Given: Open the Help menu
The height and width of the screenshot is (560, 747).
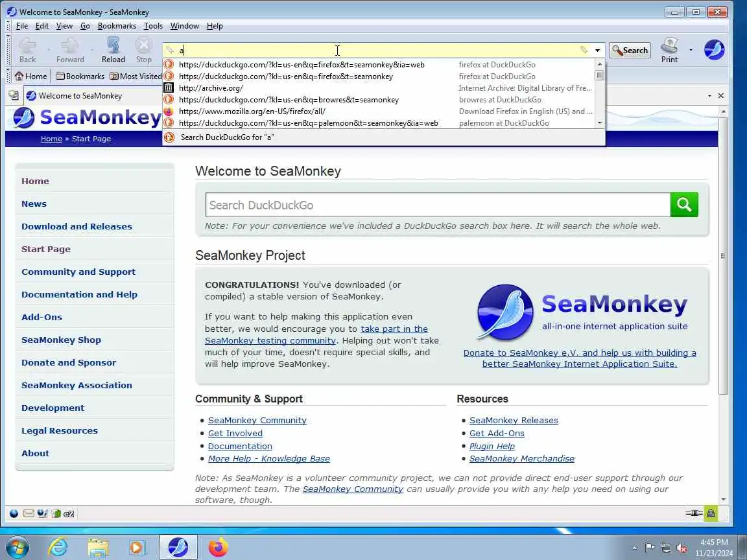Looking at the screenshot, I should [x=215, y=26].
